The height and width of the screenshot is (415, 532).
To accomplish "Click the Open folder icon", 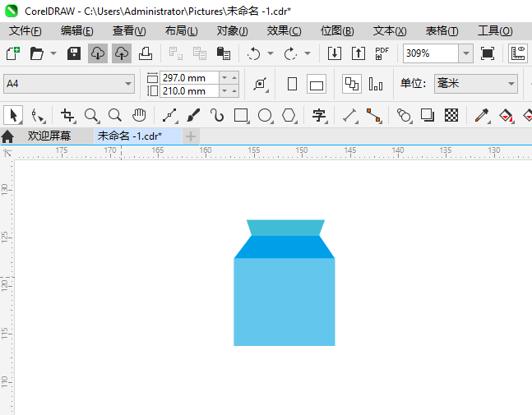I will point(37,53).
